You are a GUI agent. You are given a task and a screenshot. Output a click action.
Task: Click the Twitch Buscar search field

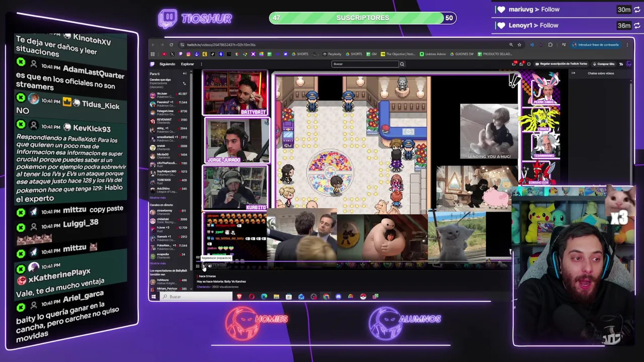(365, 64)
